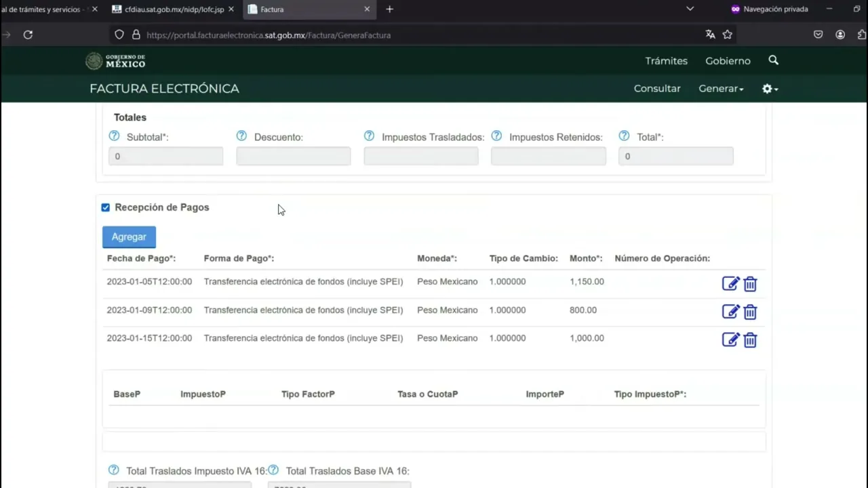Image resolution: width=868 pixels, height=488 pixels.
Task: Open the Consultar menu item
Action: [x=657, y=89]
